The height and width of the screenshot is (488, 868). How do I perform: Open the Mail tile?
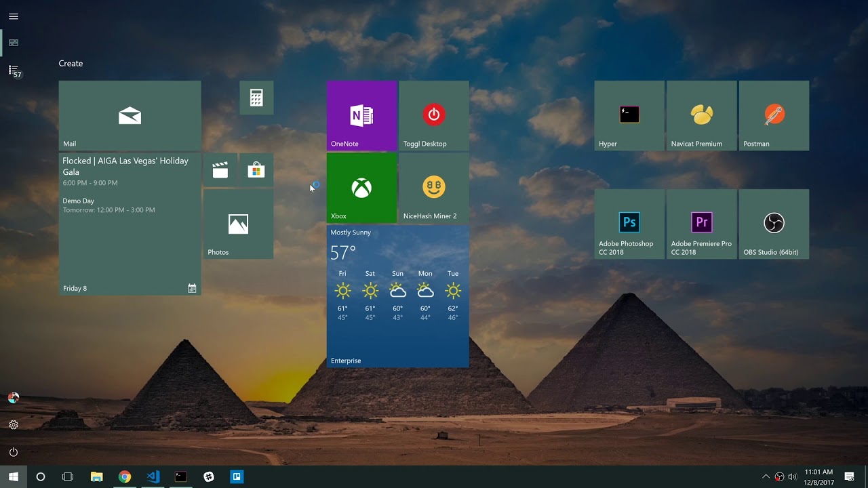pos(130,115)
